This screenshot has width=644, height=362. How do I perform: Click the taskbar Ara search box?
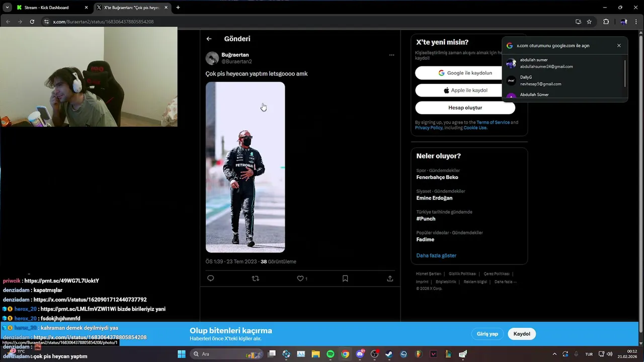click(x=227, y=354)
